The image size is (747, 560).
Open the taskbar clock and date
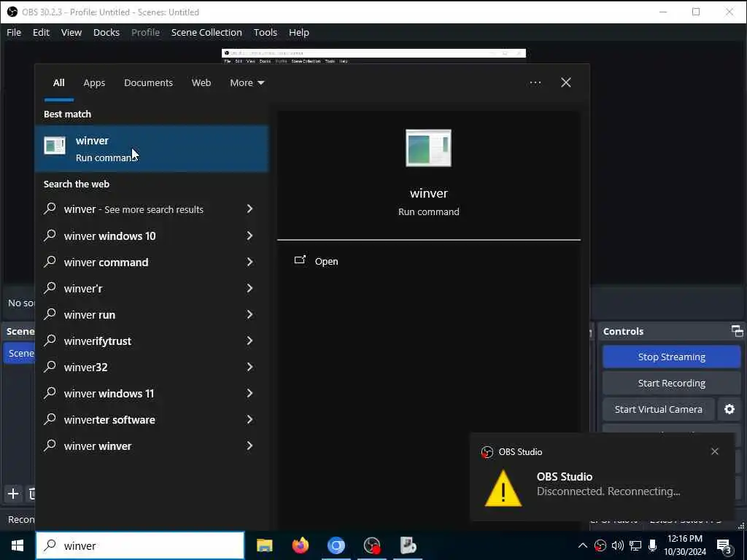[x=685, y=545]
